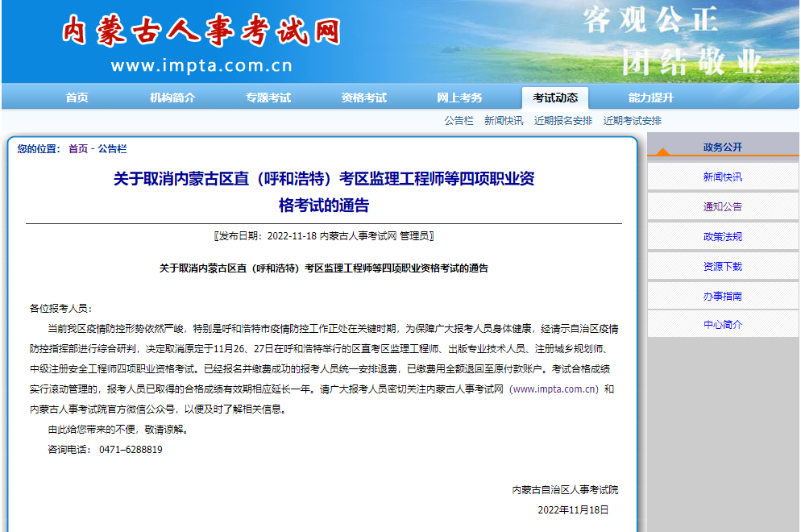Open the 机构简介 navigation tab
The height and width of the screenshot is (532, 801).
pos(172,98)
